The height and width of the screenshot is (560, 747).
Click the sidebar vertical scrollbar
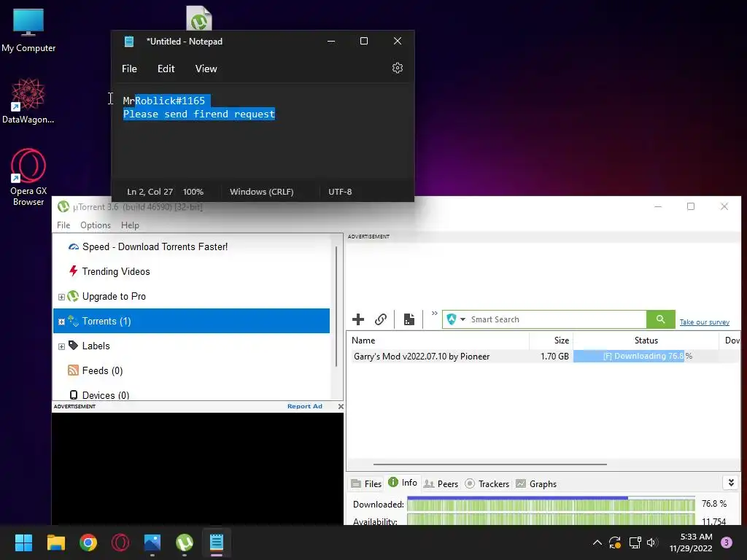coord(336,307)
